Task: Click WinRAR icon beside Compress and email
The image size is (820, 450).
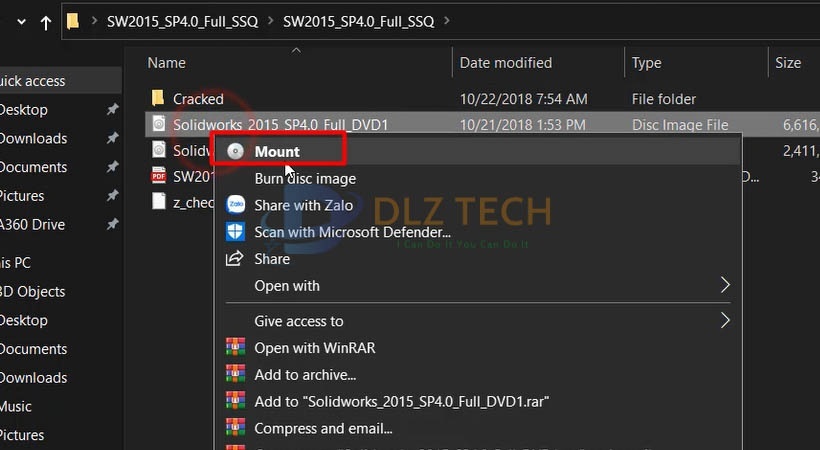Action: [235, 428]
